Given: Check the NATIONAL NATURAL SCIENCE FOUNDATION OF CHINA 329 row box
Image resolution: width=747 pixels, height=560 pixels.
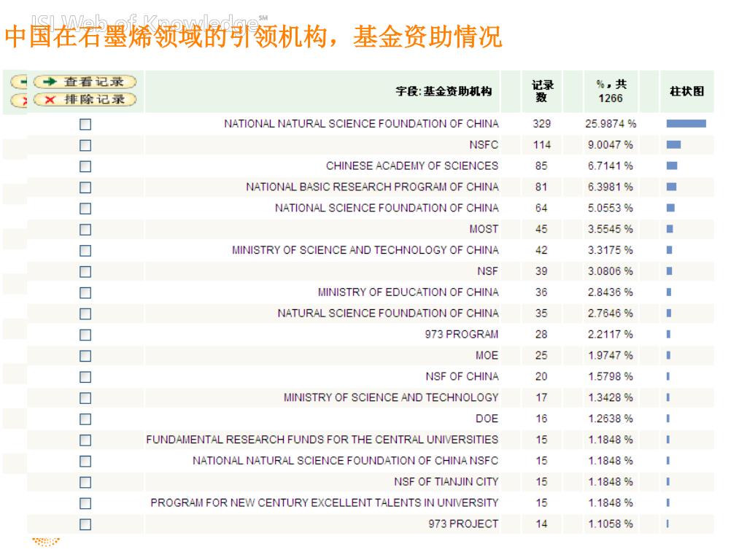Looking at the screenshot, I should coord(85,124).
